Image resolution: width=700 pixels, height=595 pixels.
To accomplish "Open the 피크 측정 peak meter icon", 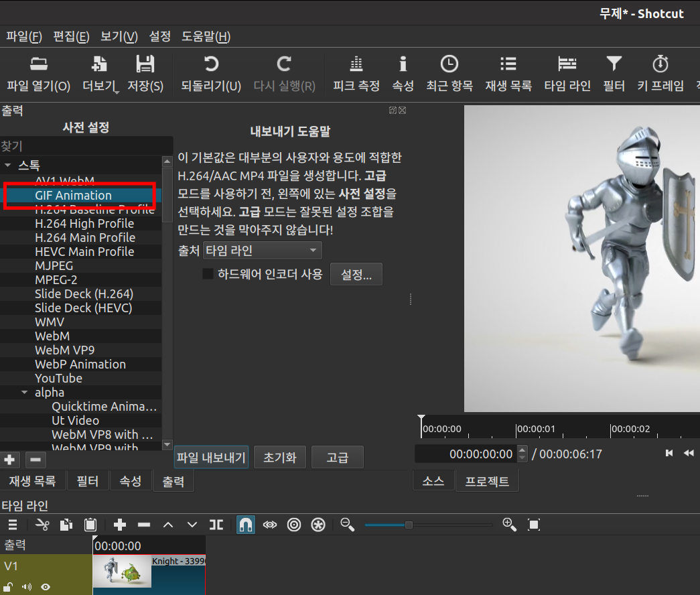I will coord(356,64).
